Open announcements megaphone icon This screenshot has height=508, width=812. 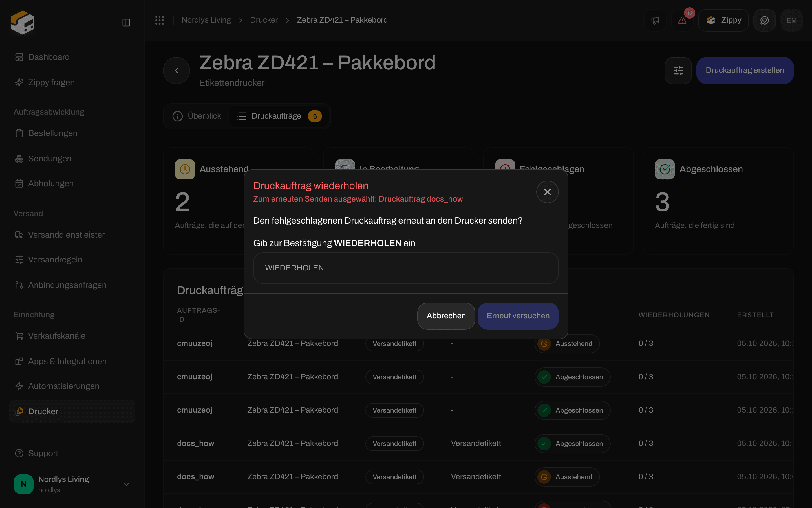(x=655, y=20)
